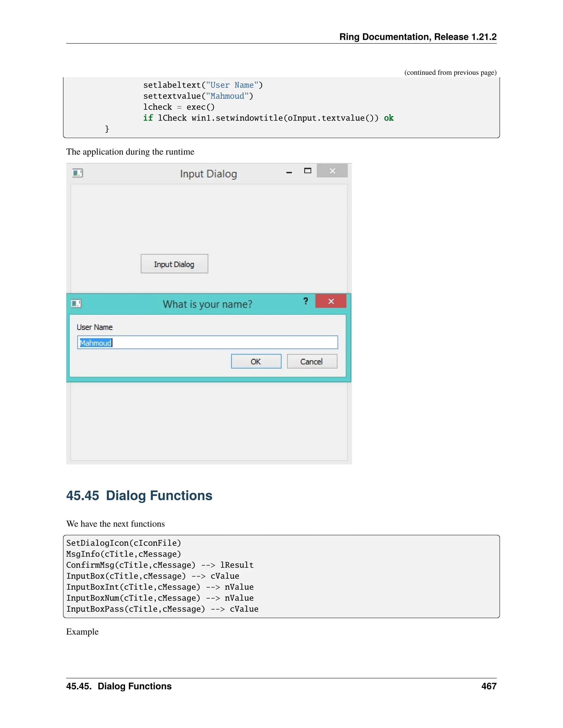Viewport: 563px width, 728px height.
Task: Click the question mark help button
Action: pyautogui.click(x=305, y=301)
